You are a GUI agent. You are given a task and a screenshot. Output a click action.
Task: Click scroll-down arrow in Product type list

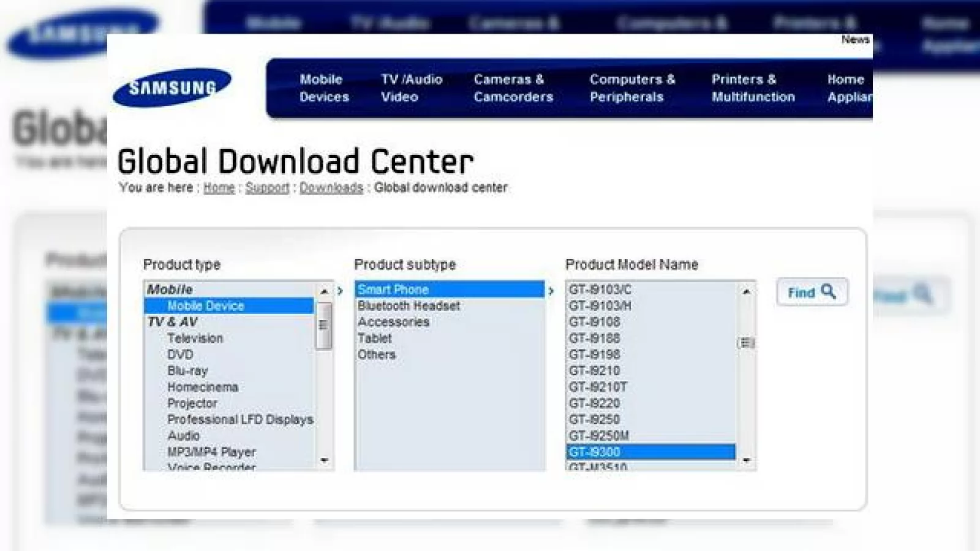pyautogui.click(x=325, y=460)
